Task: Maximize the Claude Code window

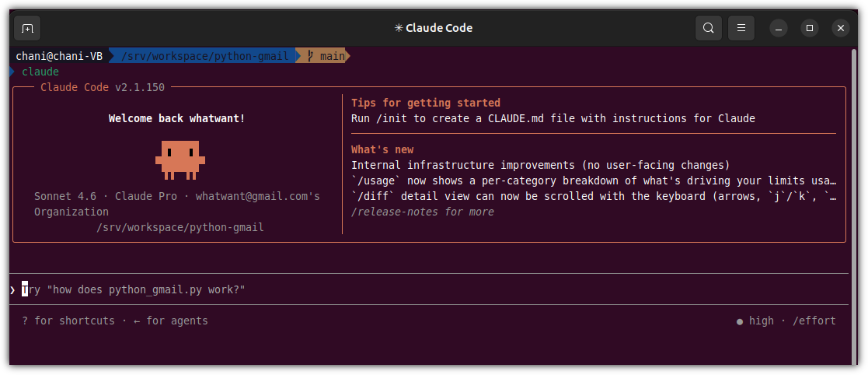Action: pyautogui.click(x=809, y=28)
